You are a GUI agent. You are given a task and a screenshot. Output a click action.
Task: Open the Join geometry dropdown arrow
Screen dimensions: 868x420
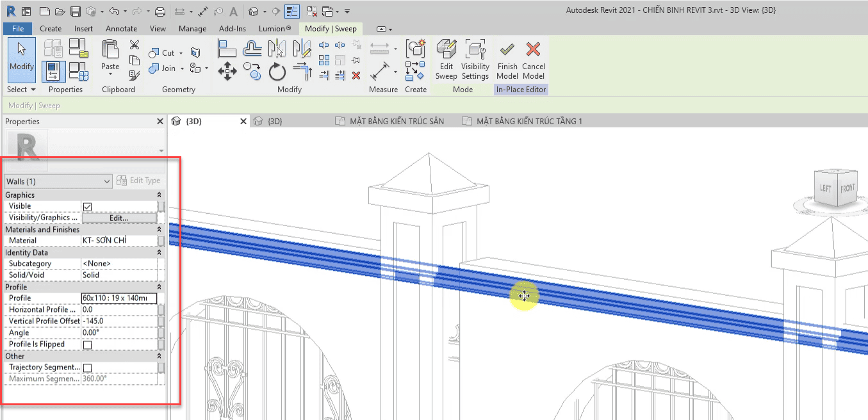pyautogui.click(x=183, y=69)
